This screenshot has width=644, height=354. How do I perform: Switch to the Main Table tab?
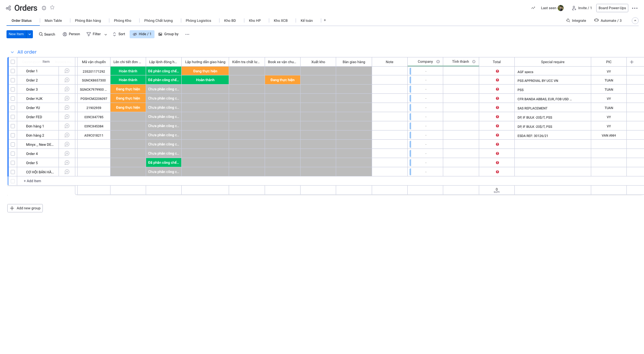pos(53,21)
